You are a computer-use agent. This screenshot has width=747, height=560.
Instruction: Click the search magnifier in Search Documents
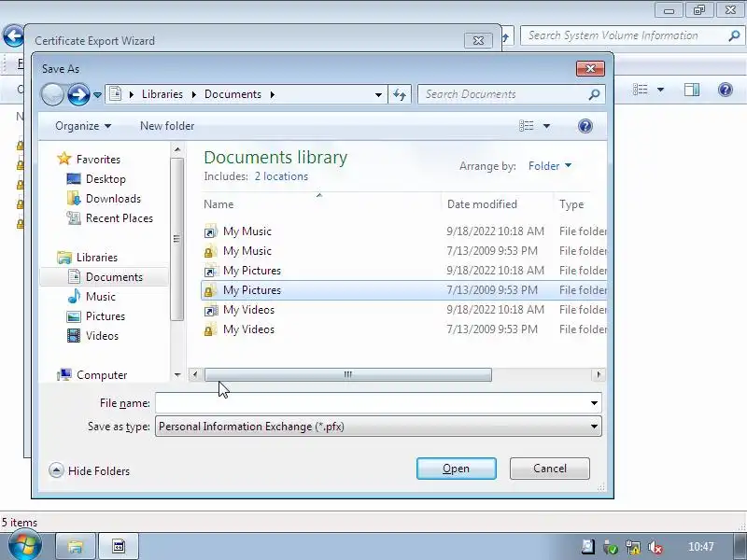(594, 94)
